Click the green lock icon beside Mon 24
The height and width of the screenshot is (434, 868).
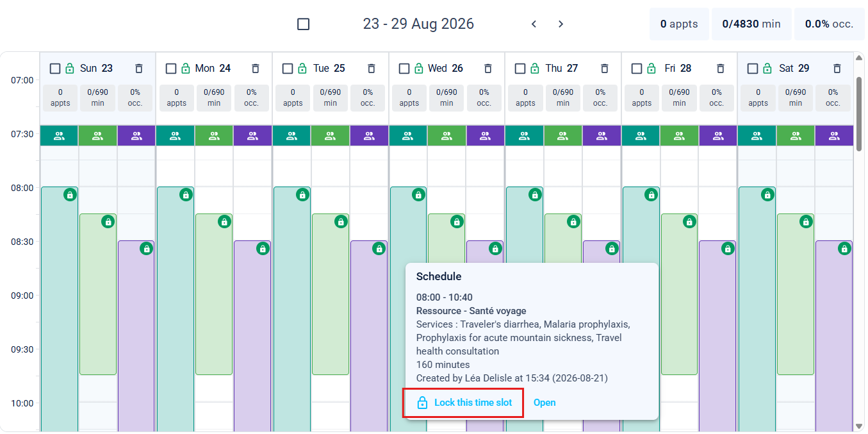[x=186, y=69]
